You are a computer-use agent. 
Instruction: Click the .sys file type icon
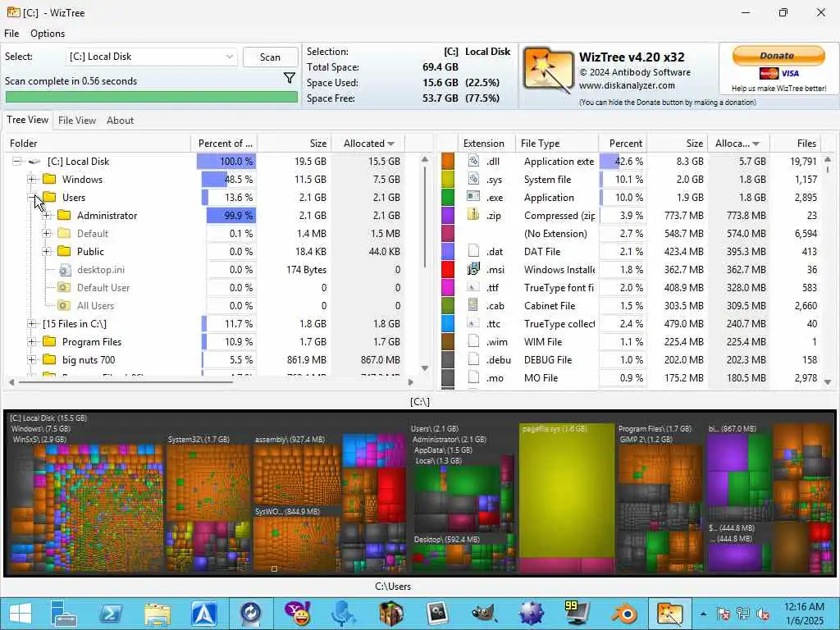click(473, 179)
